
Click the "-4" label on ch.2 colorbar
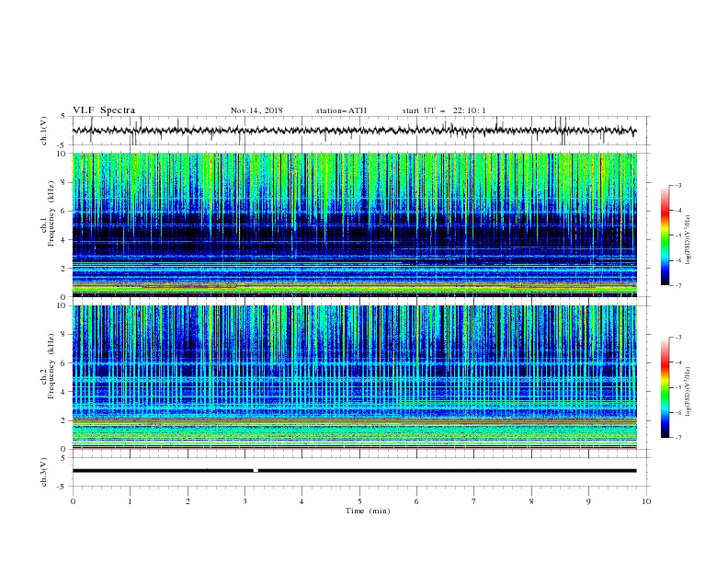678,362
